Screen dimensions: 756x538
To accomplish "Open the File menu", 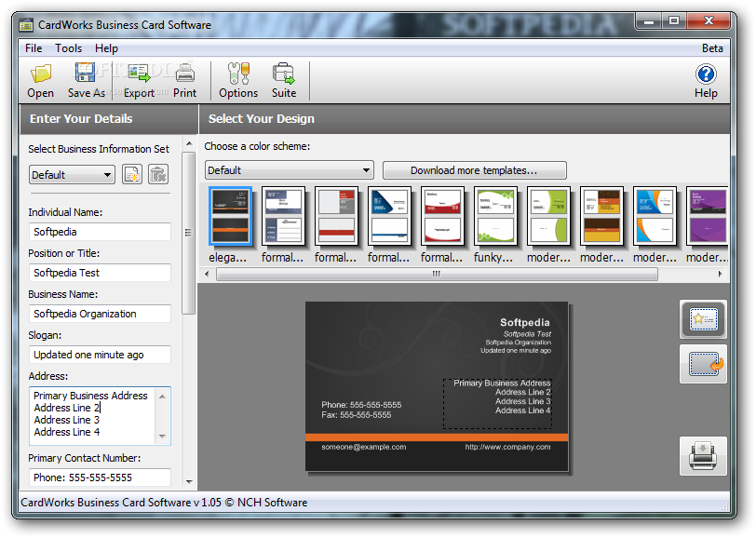I will coord(34,48).
